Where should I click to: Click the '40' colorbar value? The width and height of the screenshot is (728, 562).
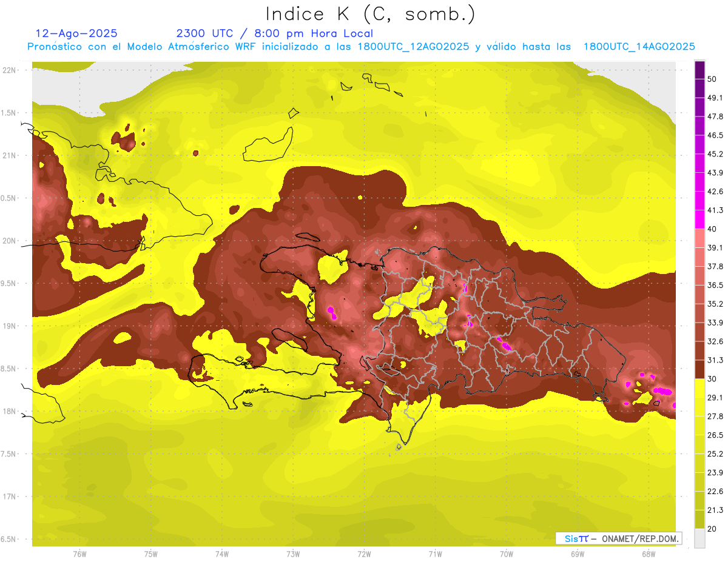pos(712,229)
